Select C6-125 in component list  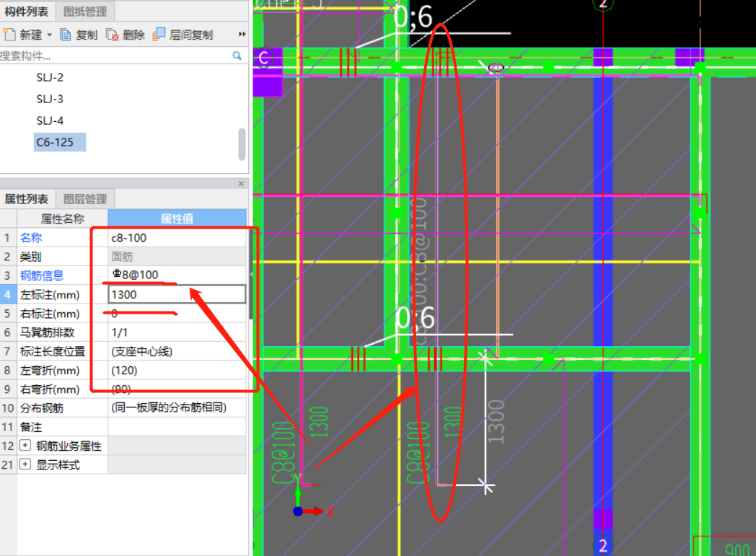pyautogui.click(x=60, y=142)
